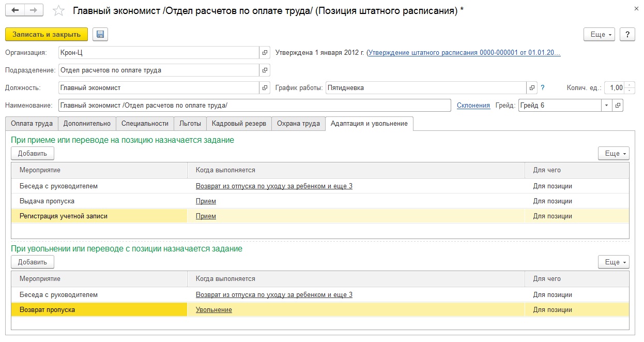The width and height of the screenshot is (644, 342).
Task: Open the График работы linked record icon
Action: click(x=532, y=88)
